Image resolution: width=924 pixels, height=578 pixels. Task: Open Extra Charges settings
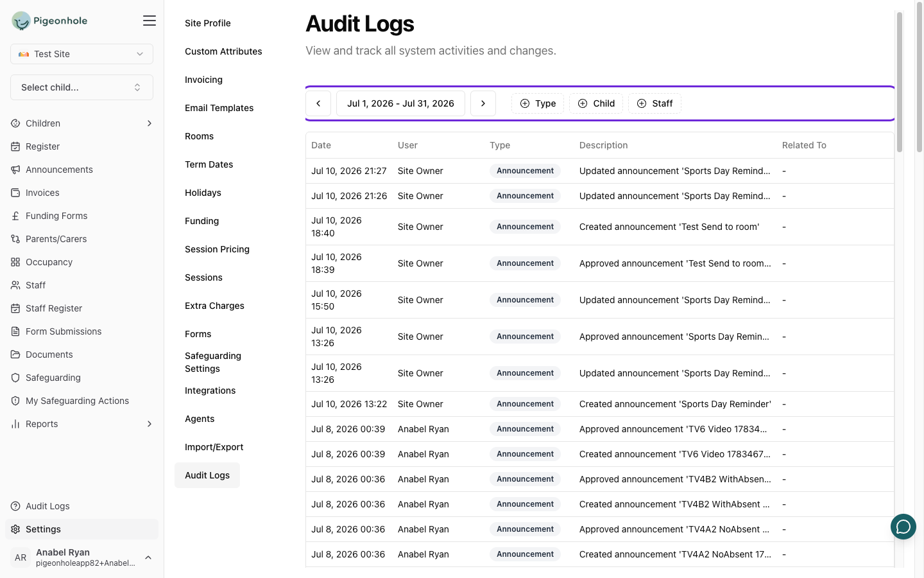214,306
